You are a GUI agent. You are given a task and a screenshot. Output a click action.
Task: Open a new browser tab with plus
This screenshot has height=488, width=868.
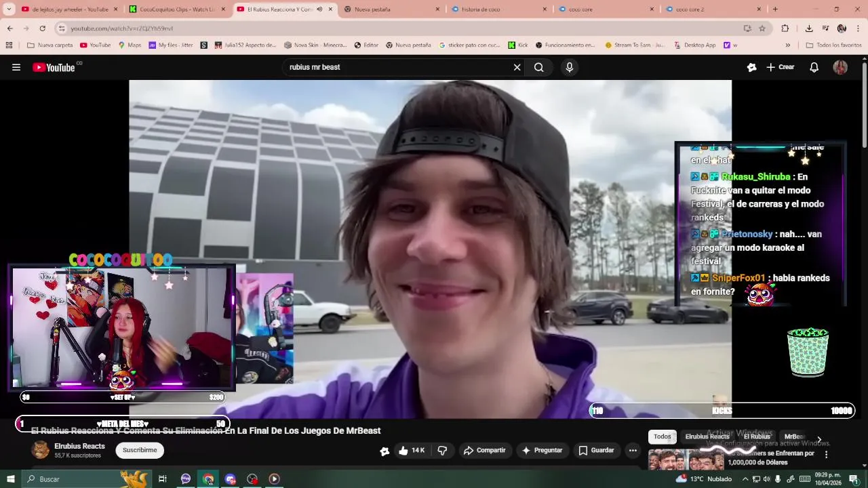pyautogui.click(x=775, y=9)
